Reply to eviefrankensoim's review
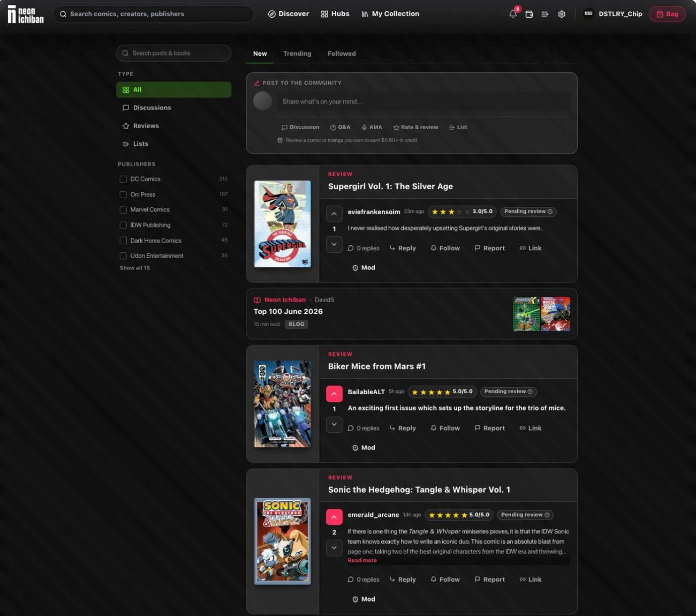The height and width of the screenshot is (616, 696). (x=403, y=248)
